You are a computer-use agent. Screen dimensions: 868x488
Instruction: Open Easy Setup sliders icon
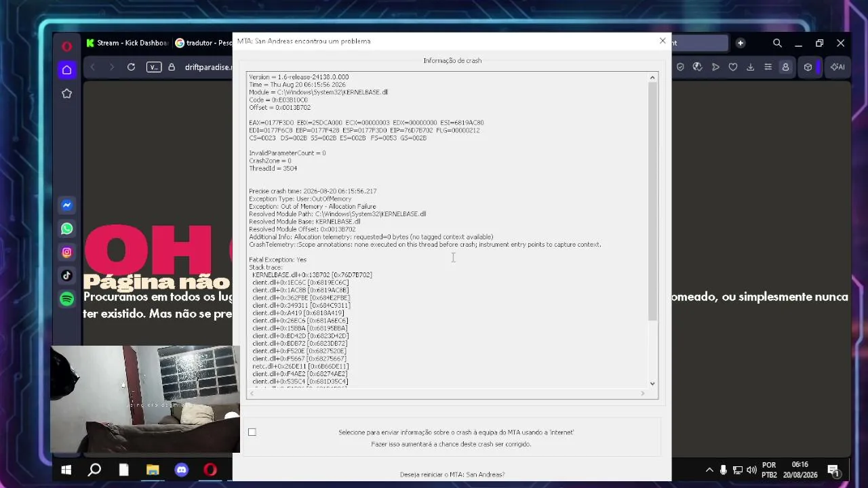(x=768, y=67)
